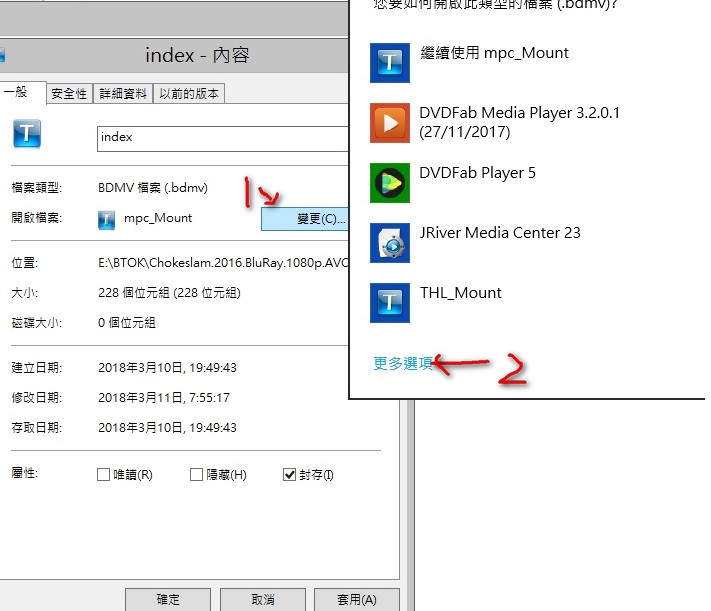Click the small mpc_Mount icon beside 開啟檔案
Image resolution: width=711 pixels, height=611 pixels.
pos(106,220)
